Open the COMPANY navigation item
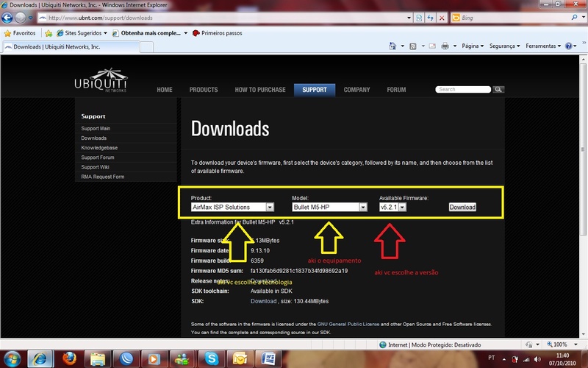This screenshot has height=368, width=588. point(356,90)
